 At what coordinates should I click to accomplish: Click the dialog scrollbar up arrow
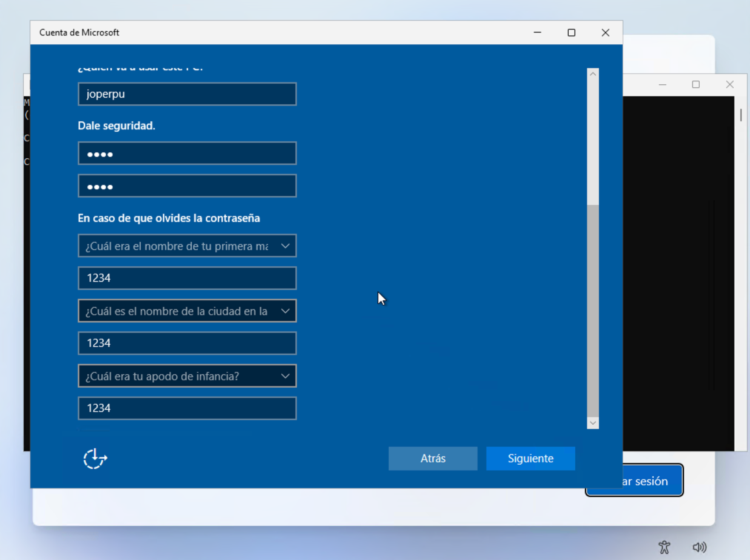[593, 74]
